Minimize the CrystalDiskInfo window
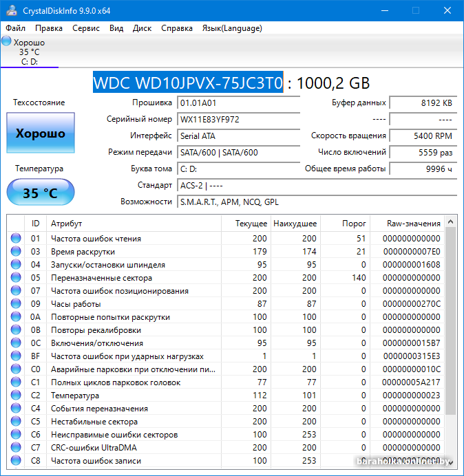This screenshot has height=476, width=464. coord(385,10)
